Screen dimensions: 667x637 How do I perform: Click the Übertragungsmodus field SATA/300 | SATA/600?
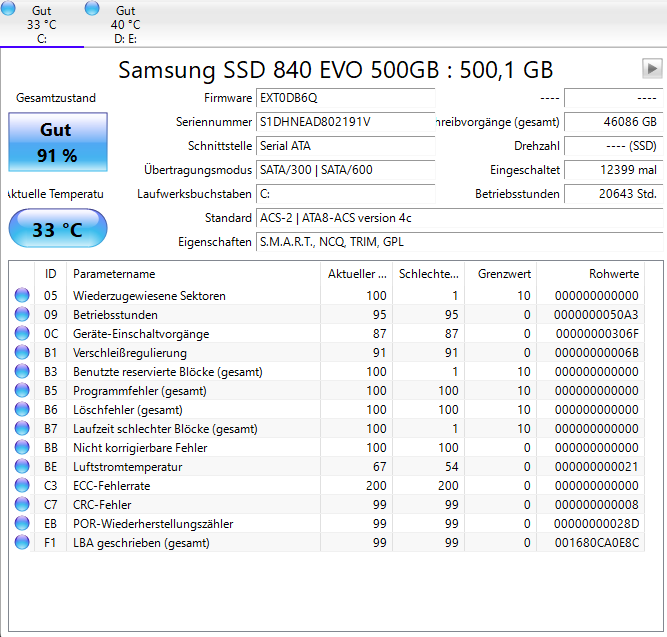pyautogui.click(x=345, y=170)
